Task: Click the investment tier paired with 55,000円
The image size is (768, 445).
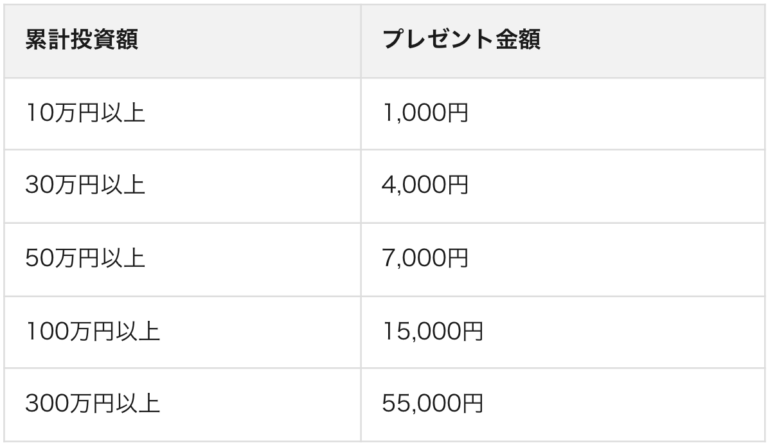Action: click(x=93, y=404)
